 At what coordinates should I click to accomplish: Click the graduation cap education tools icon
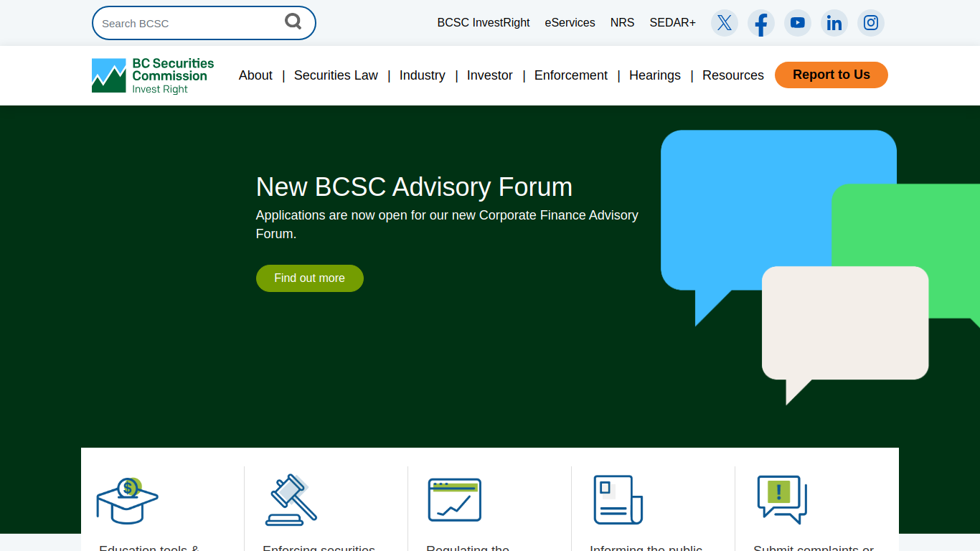128,501
